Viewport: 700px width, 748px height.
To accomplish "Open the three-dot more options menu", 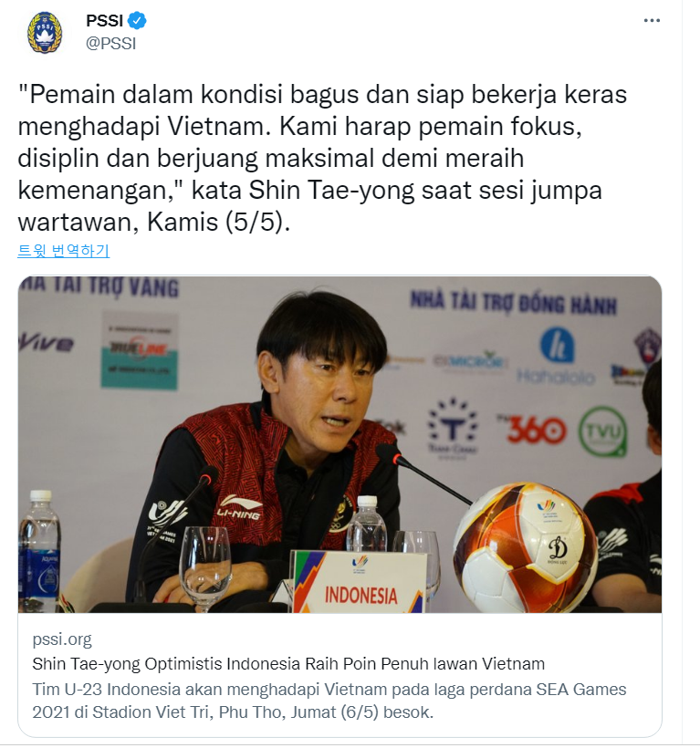I will 652,20.
